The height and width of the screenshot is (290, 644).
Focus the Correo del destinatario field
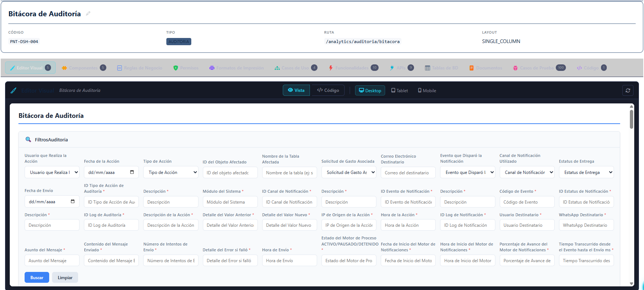(x=408, y=172)
